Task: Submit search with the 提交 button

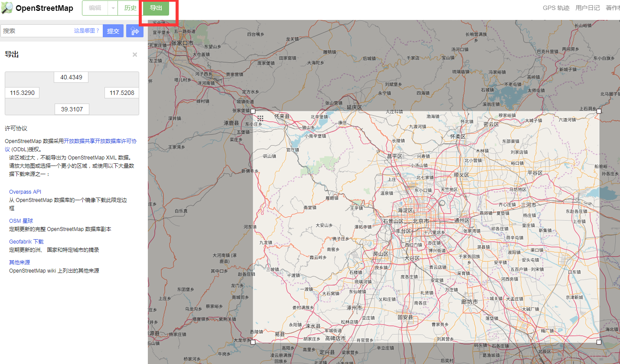Action: pos(113,31)
